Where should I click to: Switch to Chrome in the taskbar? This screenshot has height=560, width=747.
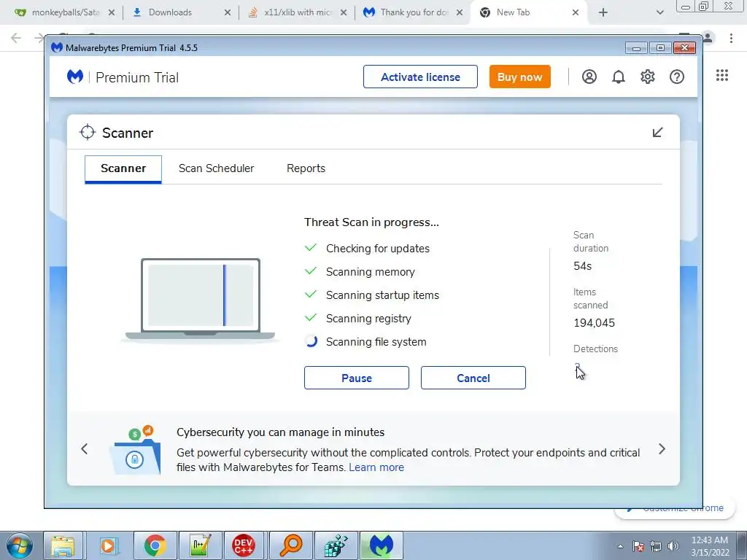pos(155,545)
